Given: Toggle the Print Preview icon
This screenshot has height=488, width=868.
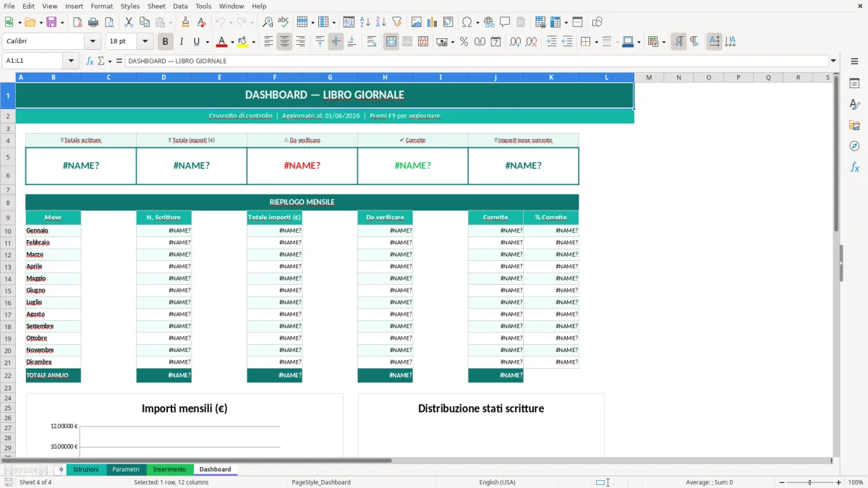Looking at the screenshot, I should 109,22.
